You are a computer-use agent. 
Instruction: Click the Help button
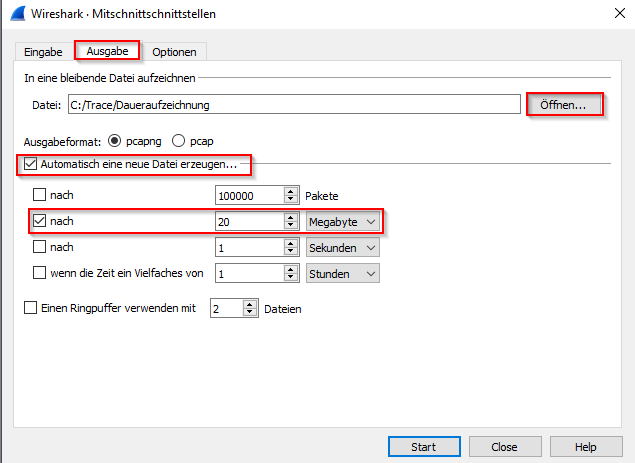(585, 446)
